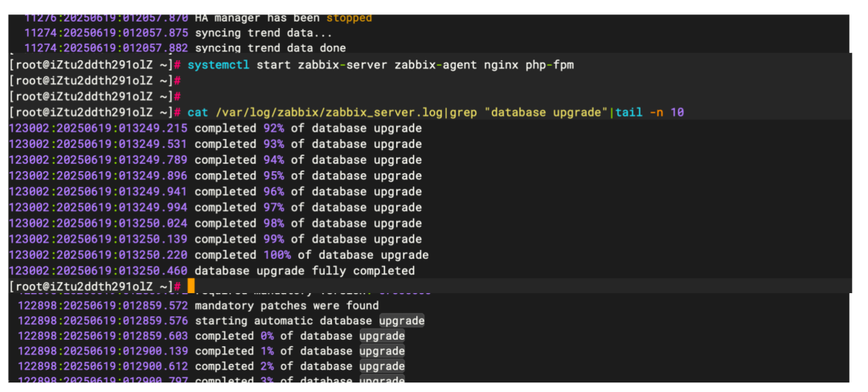The image size is (868, 392).
Task: Click the orange terminal cursor block
Action: coord(191,286)
